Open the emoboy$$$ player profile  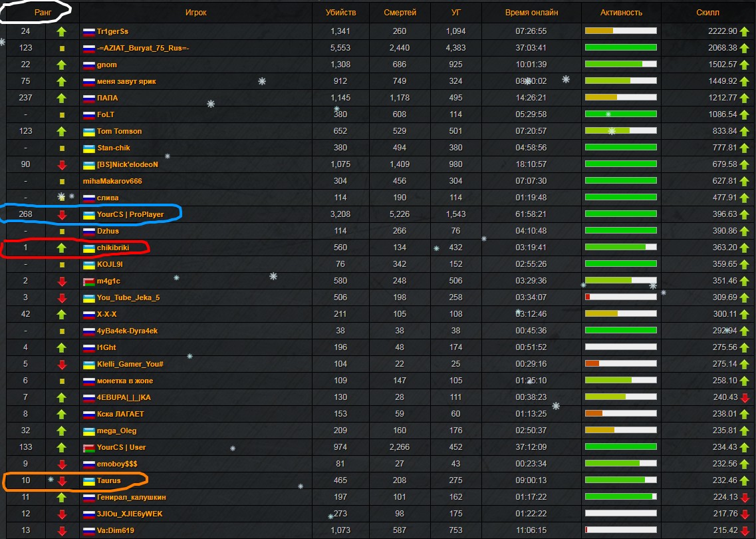point(117,464)
